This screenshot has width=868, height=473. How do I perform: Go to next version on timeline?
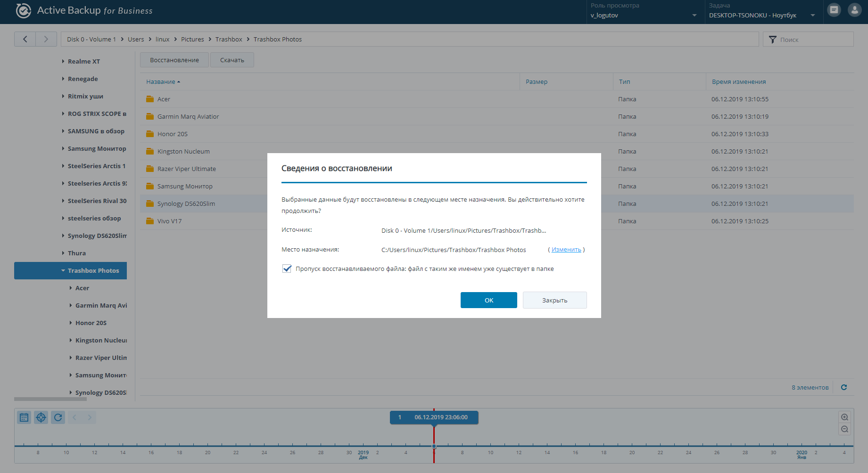click(x=90, y=417)
